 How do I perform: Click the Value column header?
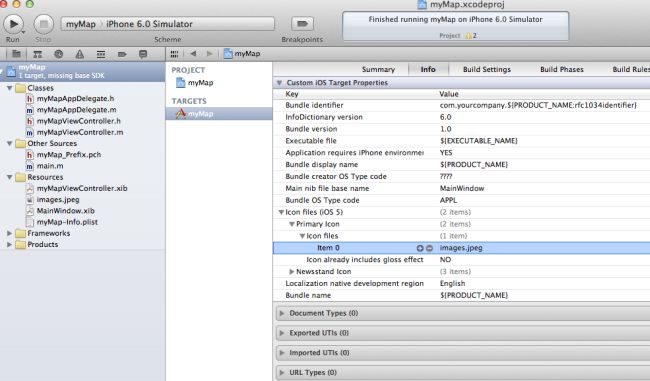pyautogui.click(x=449, y=94)
